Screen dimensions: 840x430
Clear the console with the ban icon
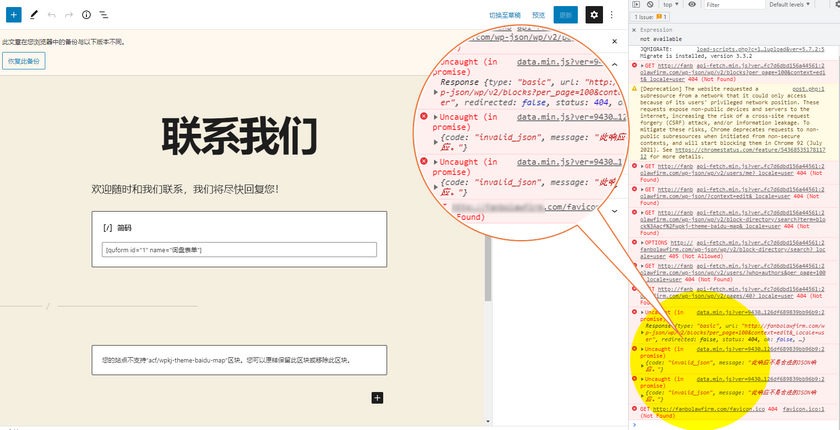[x=650, y=4]
